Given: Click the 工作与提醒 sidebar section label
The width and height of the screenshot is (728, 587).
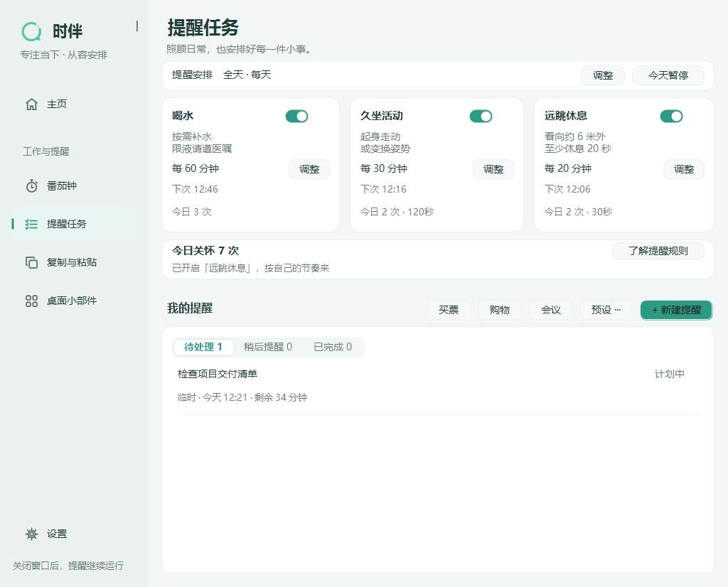Looking at the screenshot, I should (x=46, y=152).
